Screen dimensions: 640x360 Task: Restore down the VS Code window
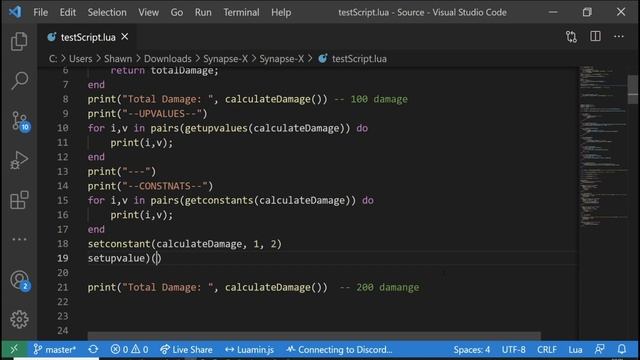coord(587,12)
